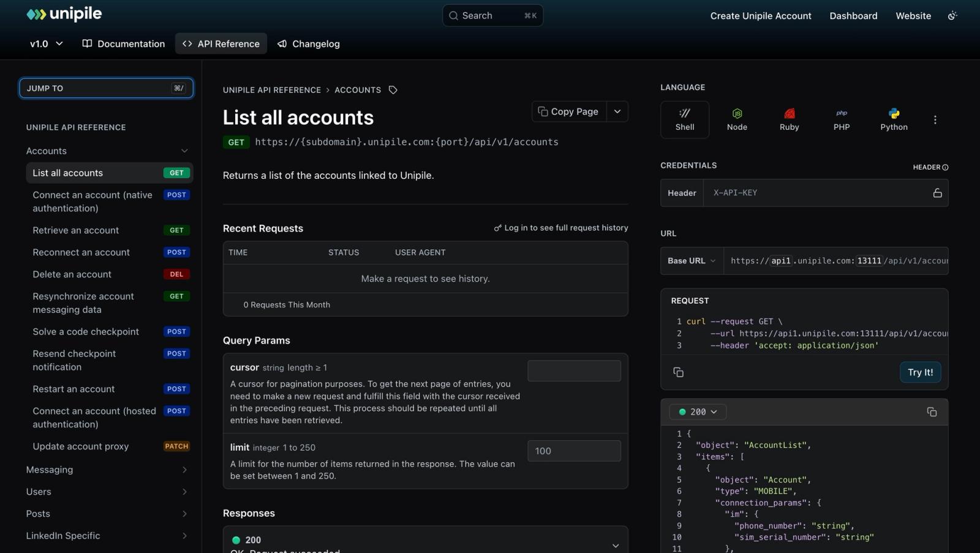Open Update account proxy endpoint
The height and width of the screenshot is (553, 980).
(110, 446)
